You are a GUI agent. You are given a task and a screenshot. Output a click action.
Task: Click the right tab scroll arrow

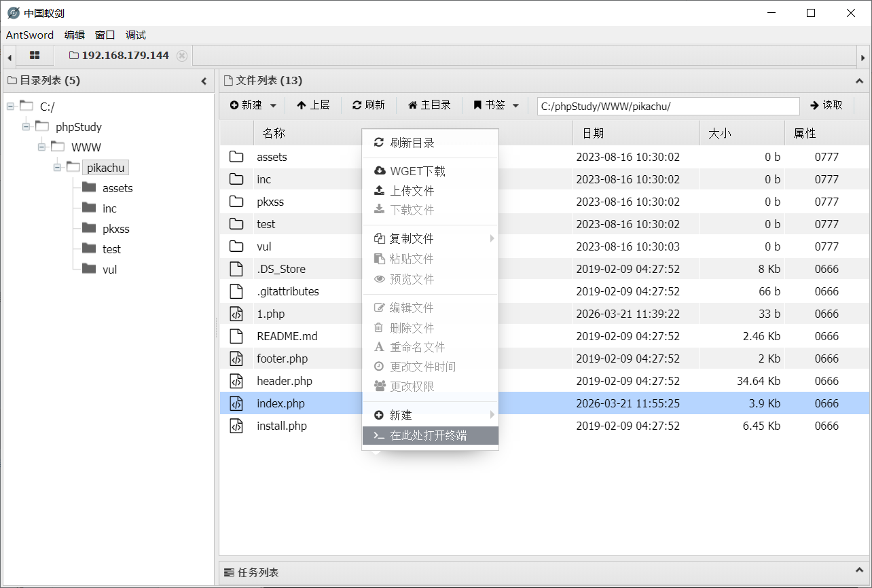tap(863, 58)
